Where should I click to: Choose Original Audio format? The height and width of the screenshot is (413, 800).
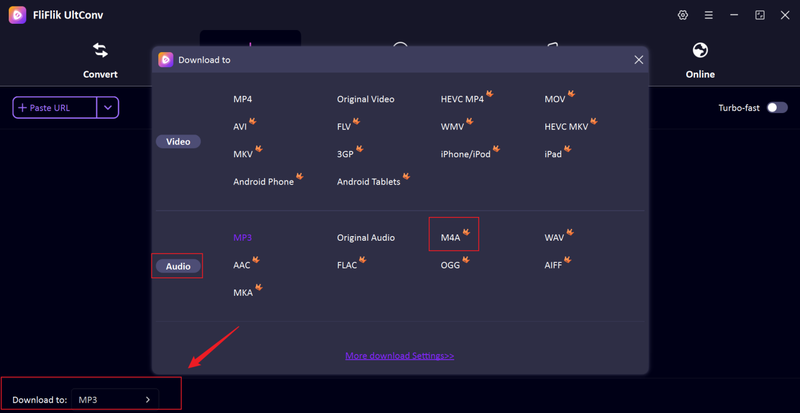(x=365, y=237)
